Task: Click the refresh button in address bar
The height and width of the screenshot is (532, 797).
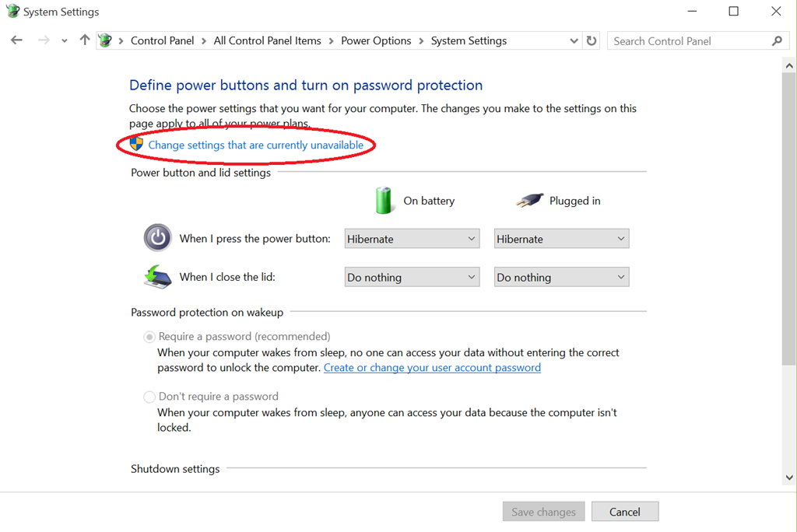Action: tap(592, 40)
